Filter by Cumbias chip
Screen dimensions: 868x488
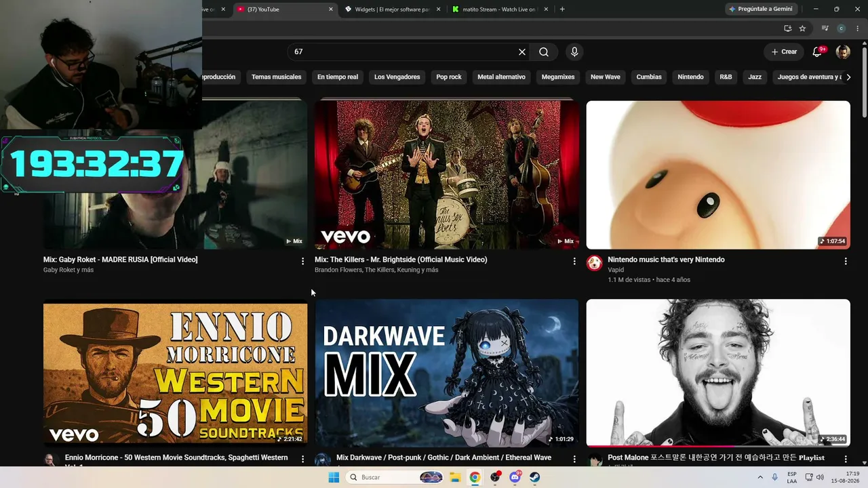coord(649,77)
